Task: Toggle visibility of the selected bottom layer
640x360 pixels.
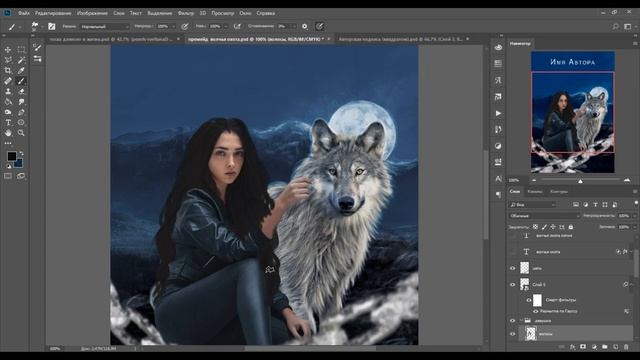Action: tap(513, 334)
